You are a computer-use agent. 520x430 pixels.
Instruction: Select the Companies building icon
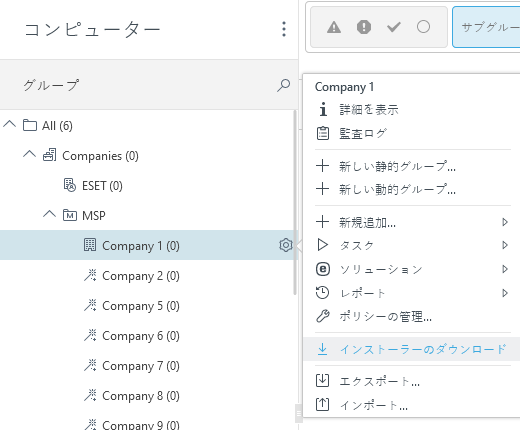[50, 155]
